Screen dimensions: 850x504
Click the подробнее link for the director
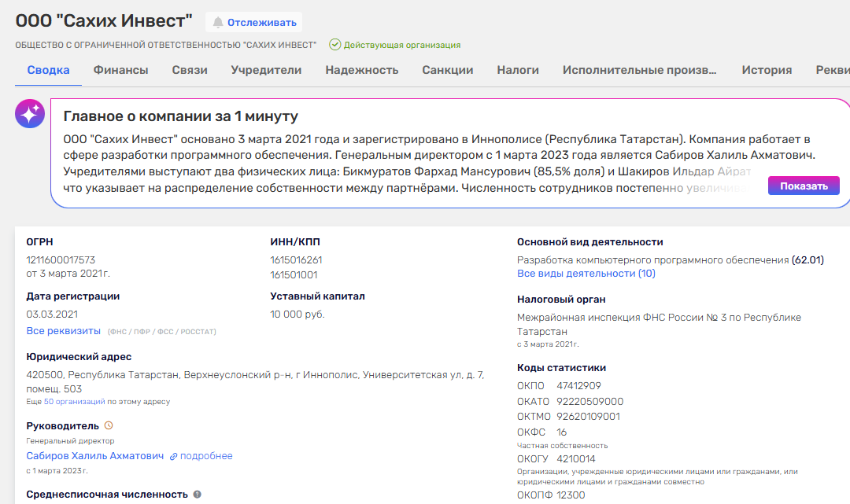coord(207,456)
